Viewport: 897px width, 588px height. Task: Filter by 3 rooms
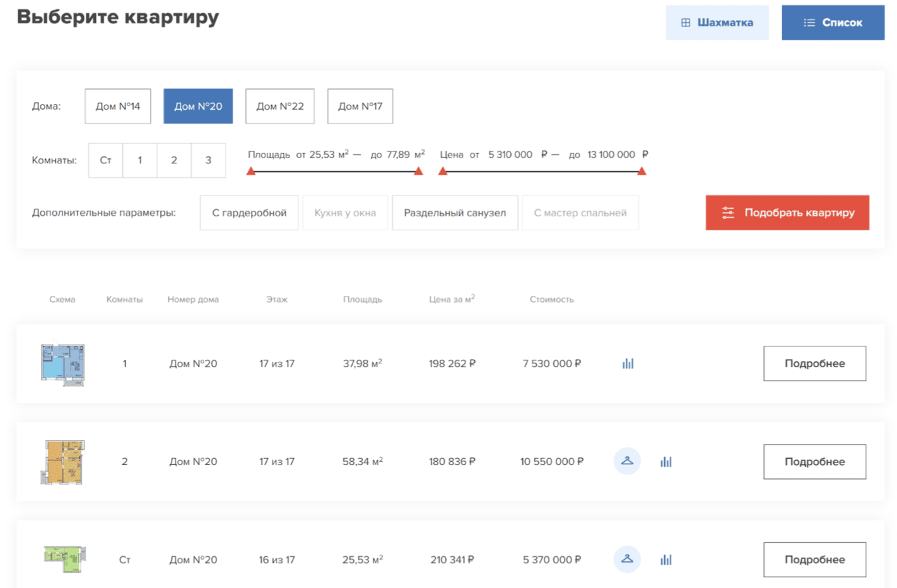208,160
